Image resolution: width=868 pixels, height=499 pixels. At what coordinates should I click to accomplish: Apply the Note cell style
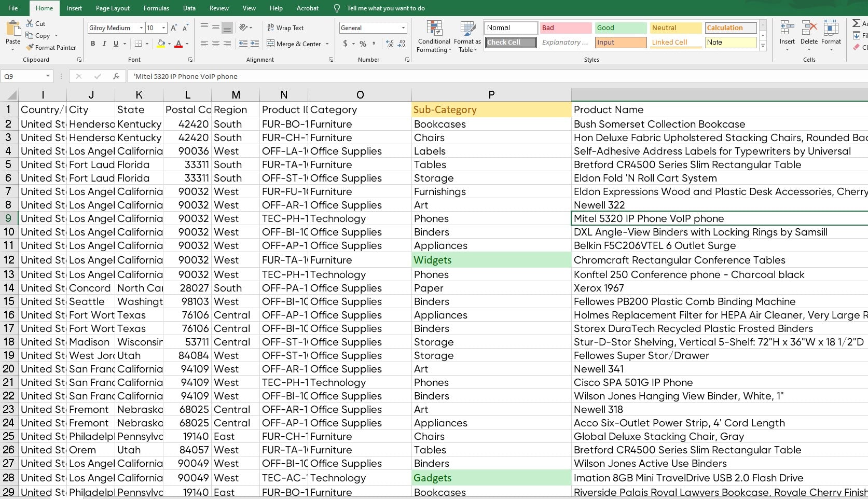[x=731, y=42]
